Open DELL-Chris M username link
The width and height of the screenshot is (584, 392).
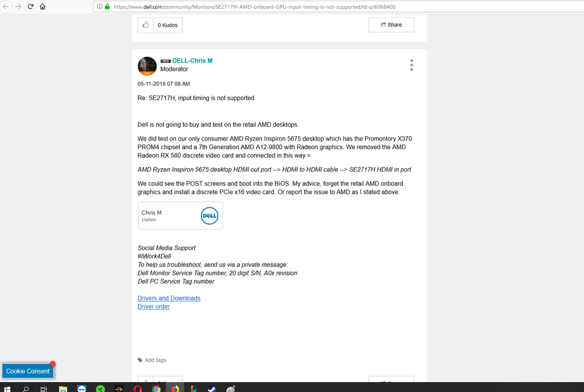192,61
